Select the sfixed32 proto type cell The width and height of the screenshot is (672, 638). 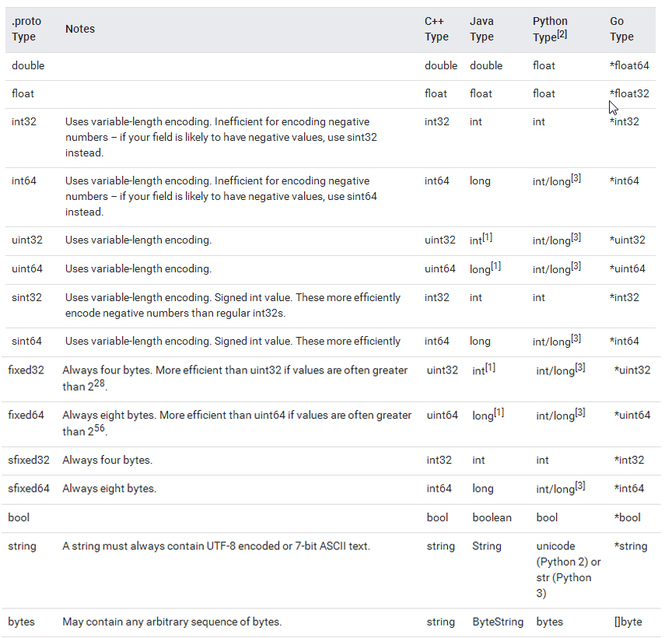coord(29,460)
